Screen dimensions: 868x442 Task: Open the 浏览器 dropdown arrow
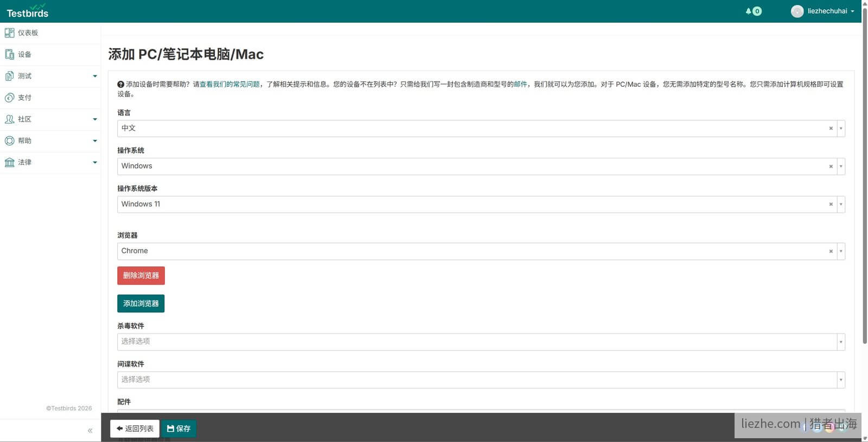tap(841, 251)
